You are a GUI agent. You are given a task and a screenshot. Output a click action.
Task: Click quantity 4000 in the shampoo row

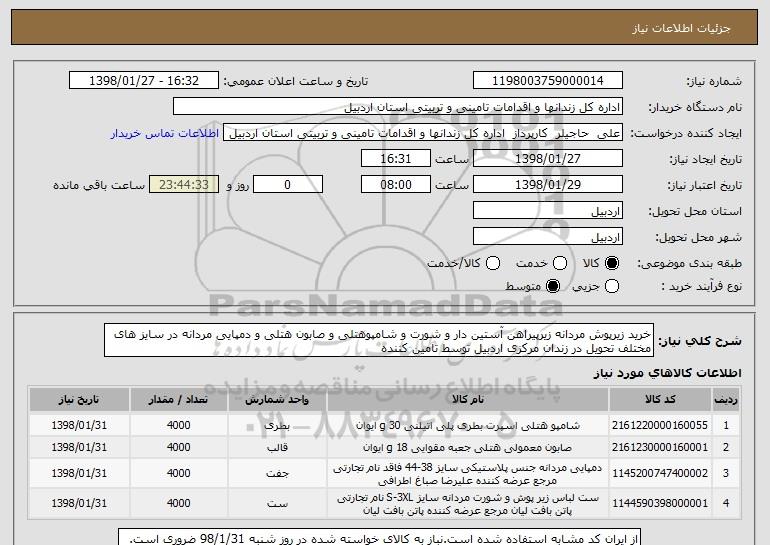click(179, 425)
